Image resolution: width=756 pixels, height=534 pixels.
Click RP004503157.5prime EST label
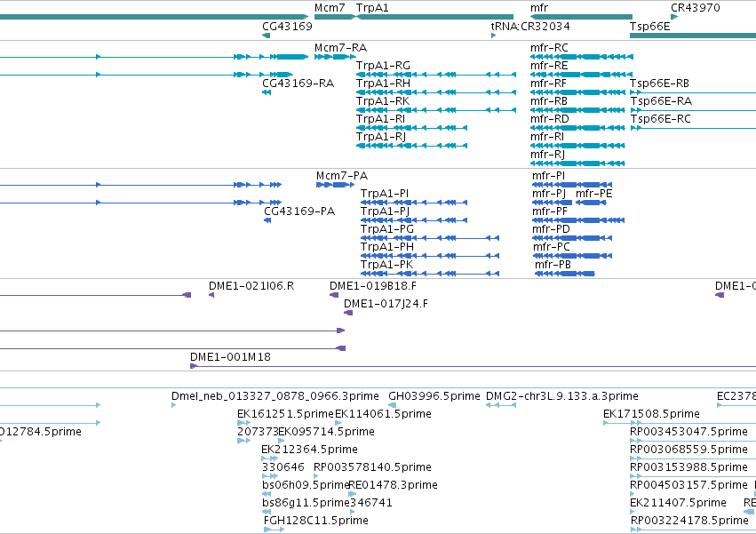(x=688, y=485)
